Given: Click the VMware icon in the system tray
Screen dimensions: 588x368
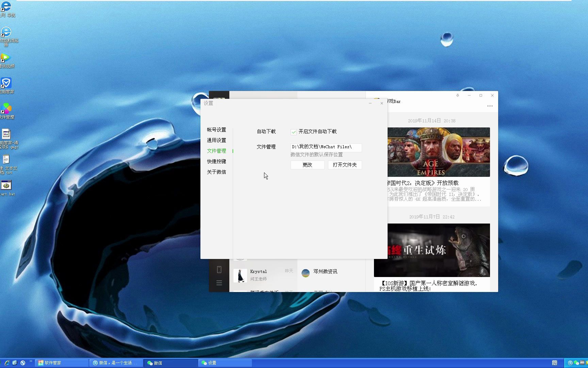Looking at the screenshot, I should [x=582, y=363].
